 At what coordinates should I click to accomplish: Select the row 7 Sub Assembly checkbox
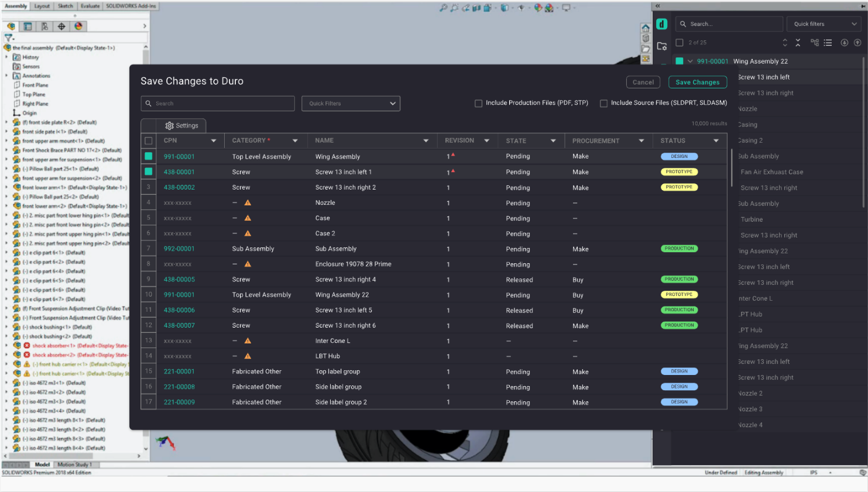149,249
